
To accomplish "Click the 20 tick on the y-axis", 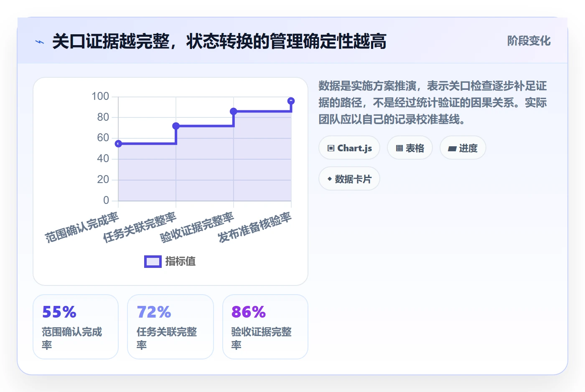I will click(x=103, y=180).
